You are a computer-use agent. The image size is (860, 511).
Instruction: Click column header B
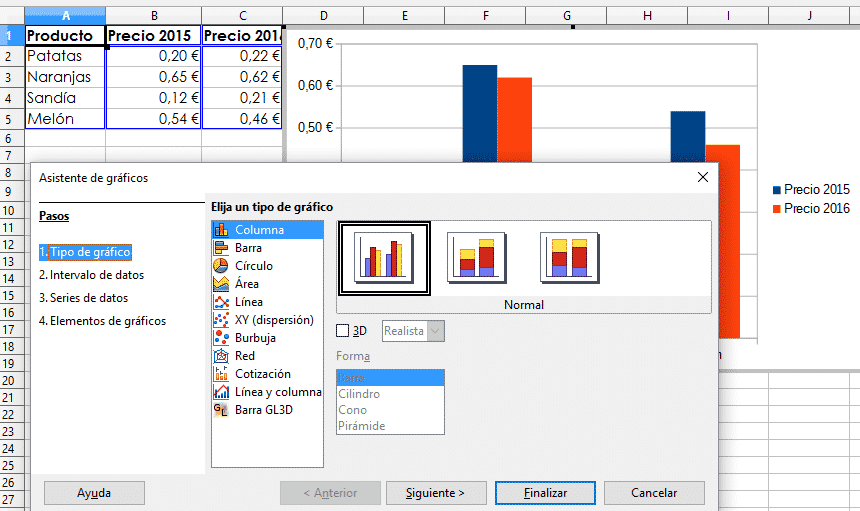point(154,16)
